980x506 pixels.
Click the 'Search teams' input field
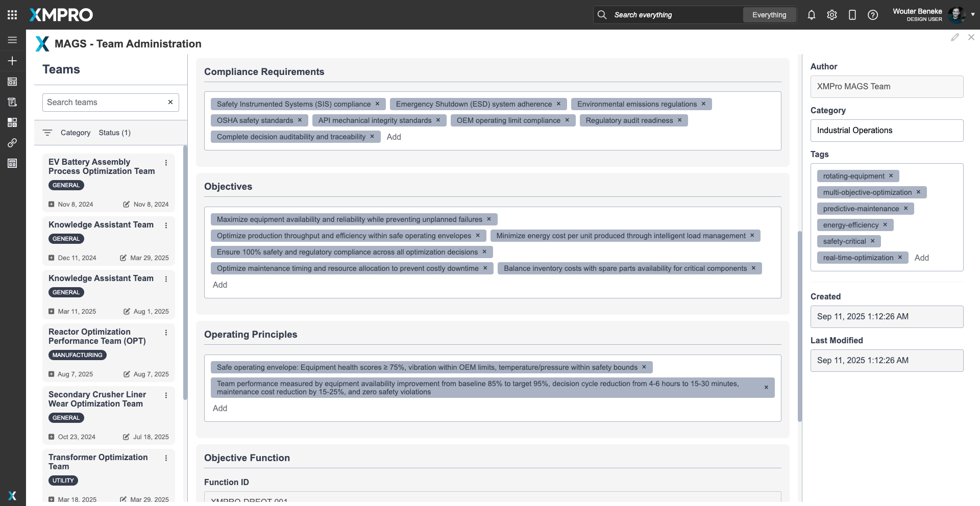[x=105, y=103]
